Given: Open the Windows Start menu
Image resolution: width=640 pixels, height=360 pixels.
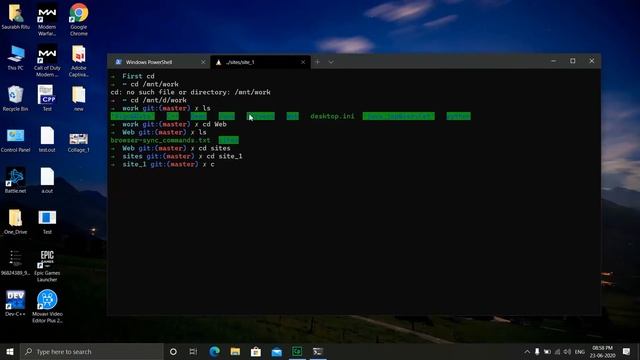Looking at the screenshot, I should pos(10,351).
